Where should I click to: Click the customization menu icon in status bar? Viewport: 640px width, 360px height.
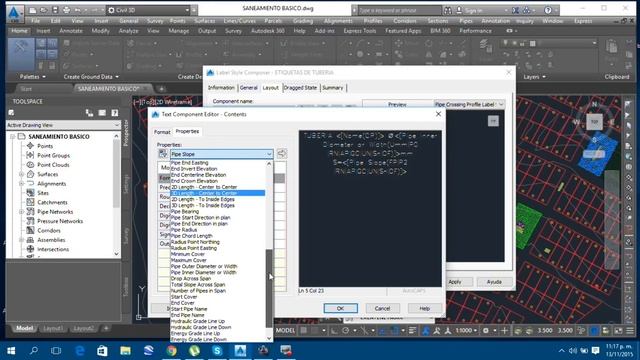630,331
